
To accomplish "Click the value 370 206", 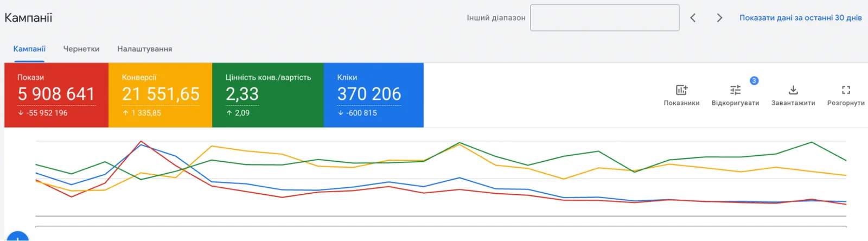I will point(369,94).
